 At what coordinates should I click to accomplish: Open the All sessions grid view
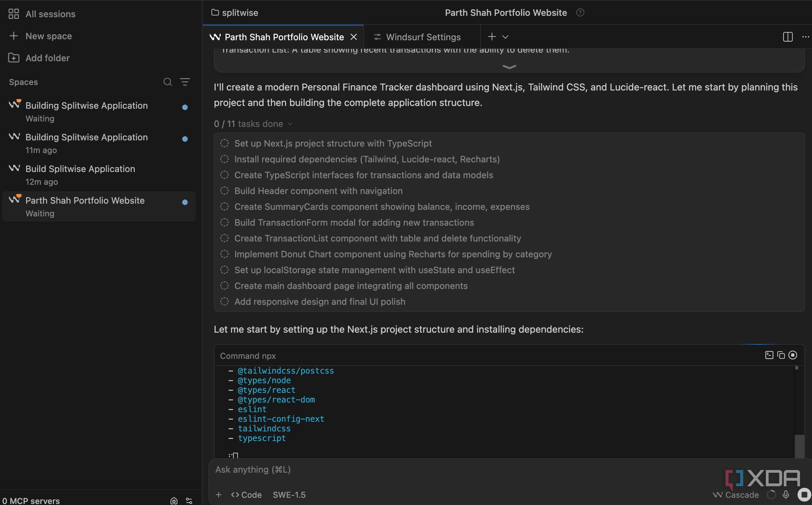41,14
